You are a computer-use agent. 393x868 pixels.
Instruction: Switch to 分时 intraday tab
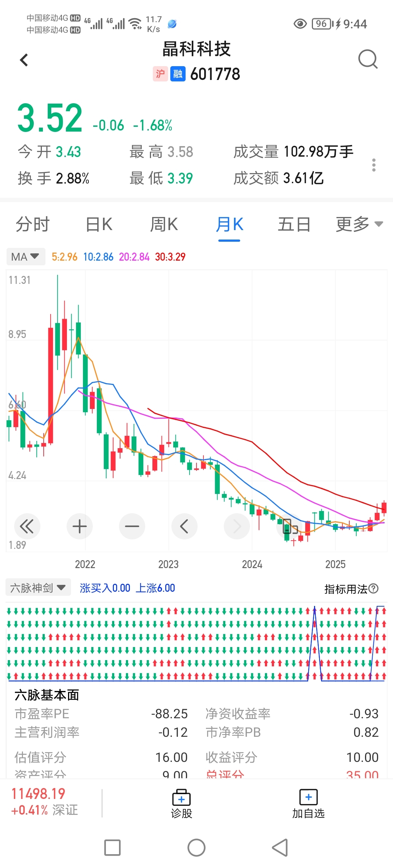click(32, 224)
